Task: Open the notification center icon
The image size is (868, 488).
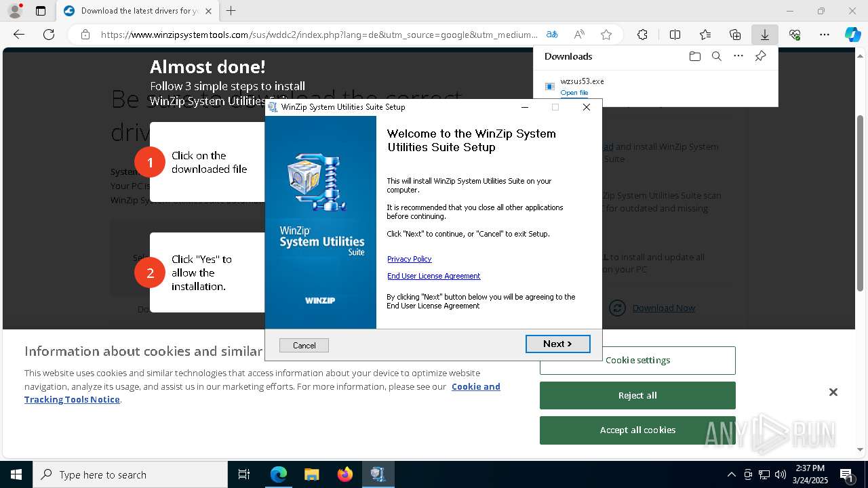Action: pos(846,474)
